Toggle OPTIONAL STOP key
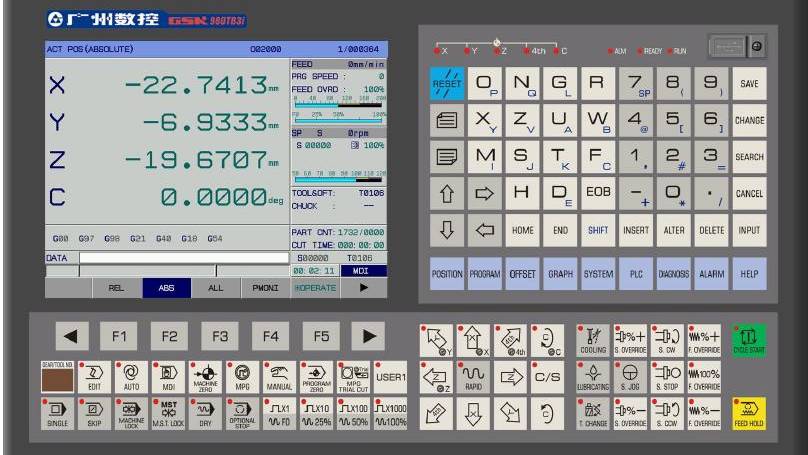The height and width of the screenshot is (455, 808). (x=242, y=414)
